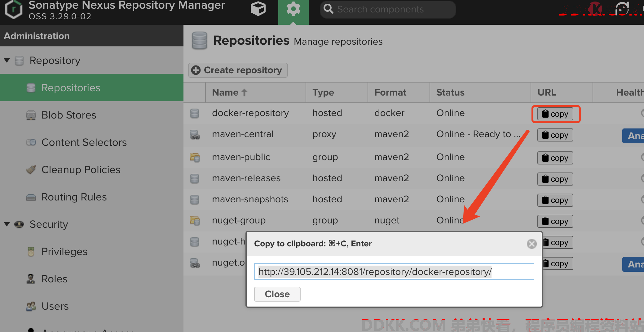Open Users under Security
Image resolution: width=644 pixels, height=332 pixels.
(92, 306)
